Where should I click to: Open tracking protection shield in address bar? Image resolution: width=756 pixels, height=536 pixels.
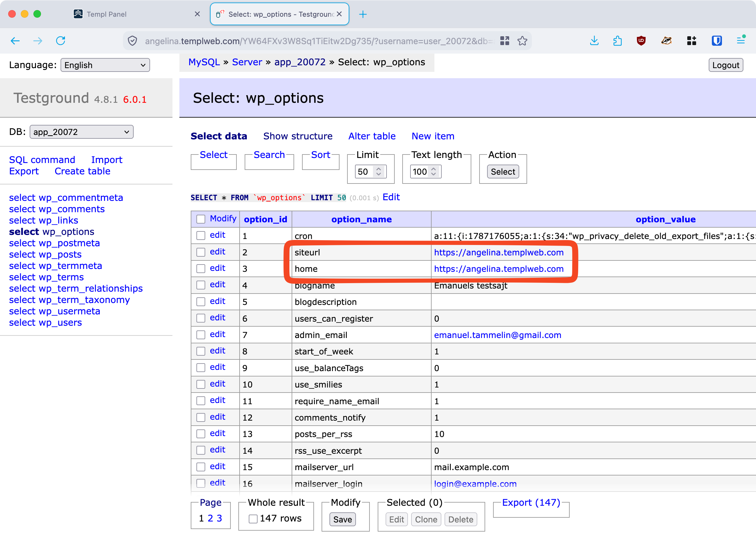coord(132,41)
